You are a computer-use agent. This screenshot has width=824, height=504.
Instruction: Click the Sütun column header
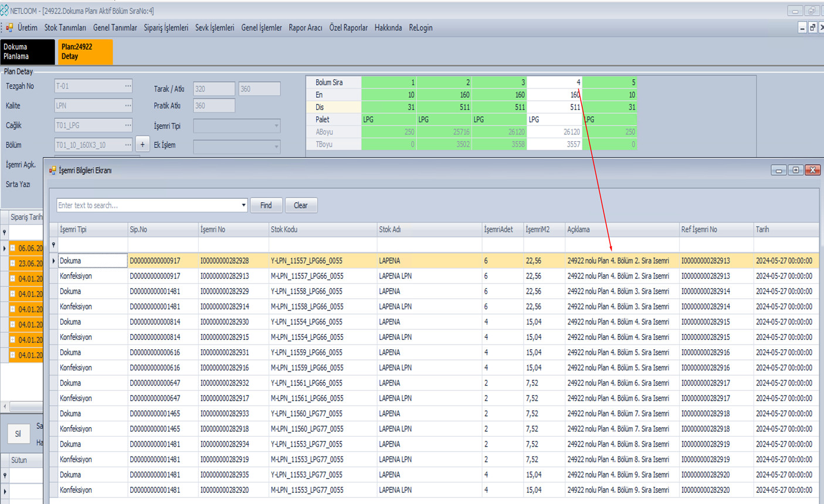coord(26,460)
